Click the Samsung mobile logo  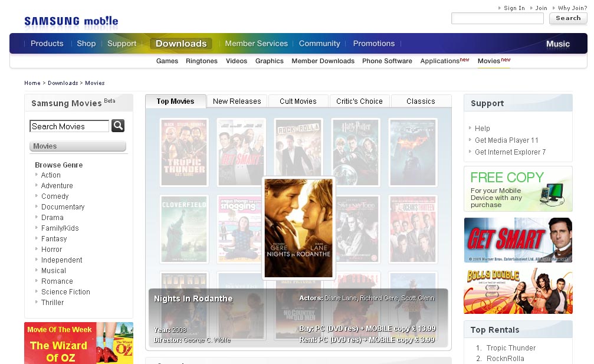pyautogui.click(x=71, y=21)
